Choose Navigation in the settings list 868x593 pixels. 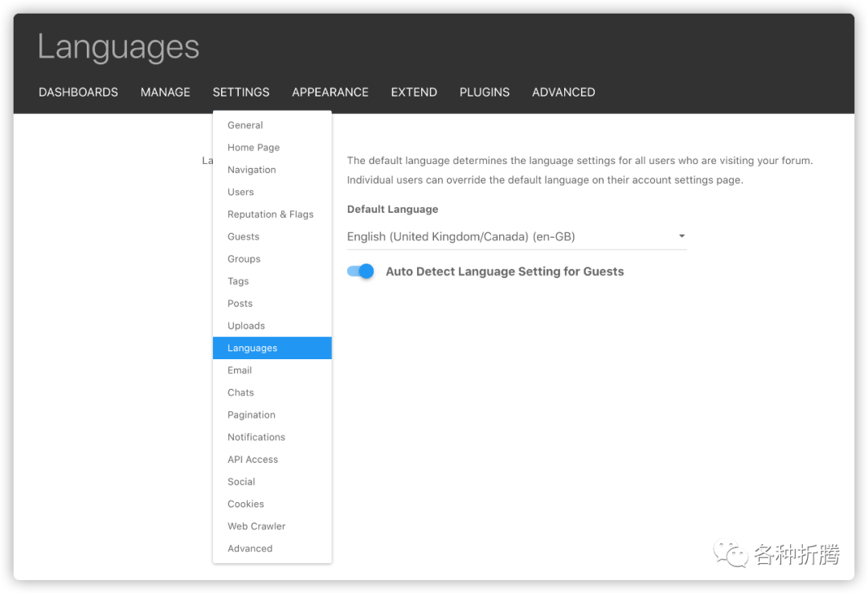pos(272,170)
